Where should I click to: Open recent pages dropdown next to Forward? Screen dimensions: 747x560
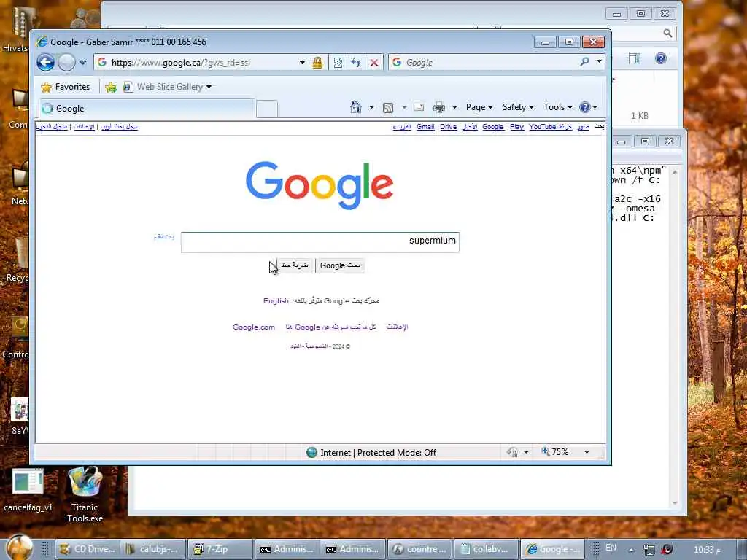click(83, 63)
